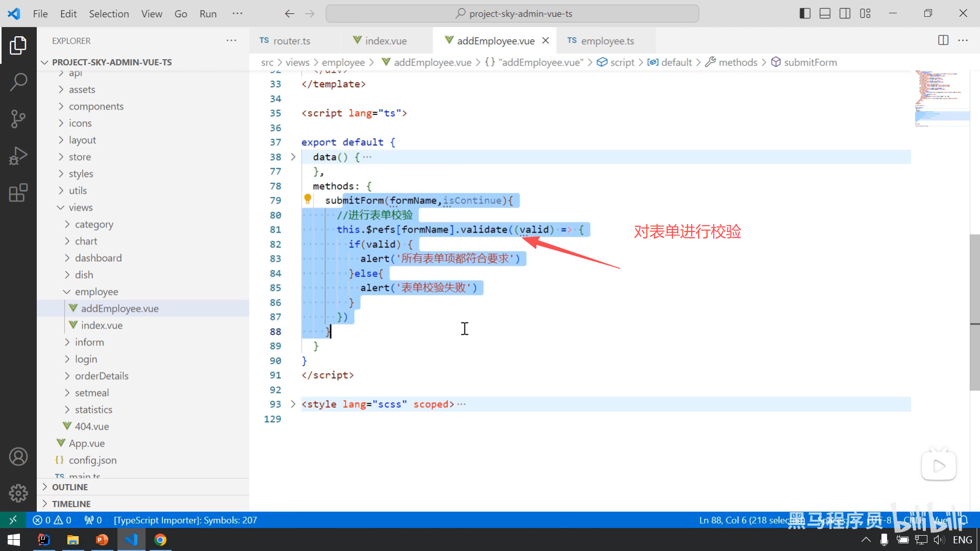This screenshot has height=551, width=980.
Task: Open Run and Debug view
Action: pos(18,156)
